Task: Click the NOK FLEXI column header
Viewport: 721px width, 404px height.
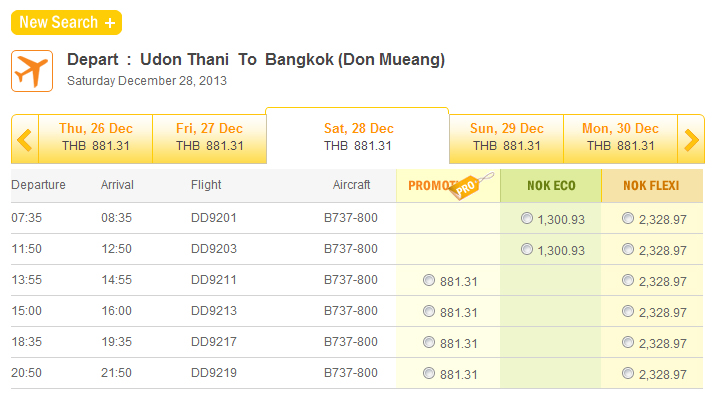Action: point(651,186)
